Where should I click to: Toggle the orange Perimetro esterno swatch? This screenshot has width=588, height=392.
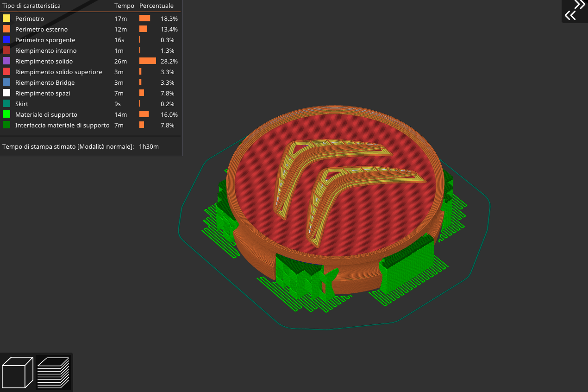[6, 29]
